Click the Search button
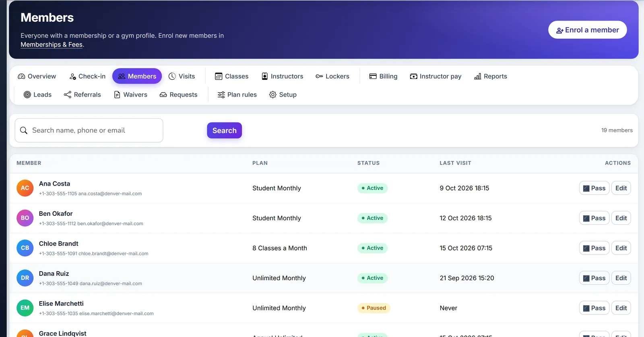The width and height of the screenshot is (644, 337). tap(224, 130)
